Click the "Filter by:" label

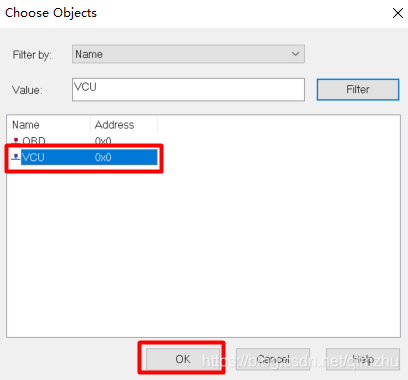pos(32,55)
